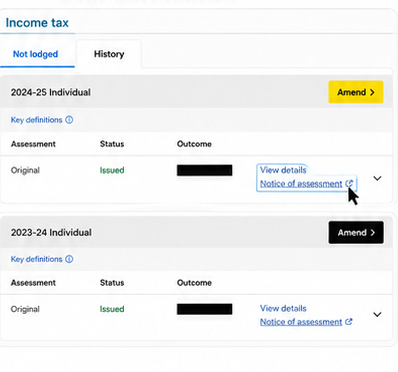Image resolution: width=398 pixels, height=372 pixels.
Task: Open Key definitions link under 2023-24 Individual
Action: [x=37, y=259]
